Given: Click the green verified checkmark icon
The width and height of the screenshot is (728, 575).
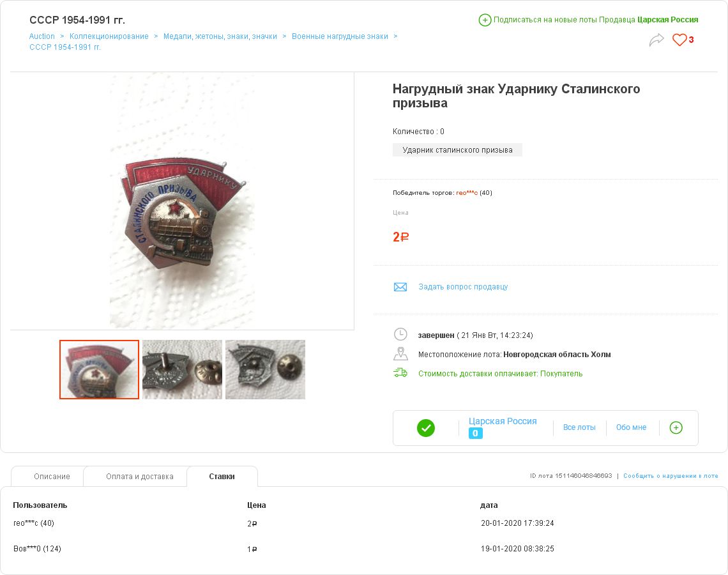Looking at the screenshot, I should (426, 428).
